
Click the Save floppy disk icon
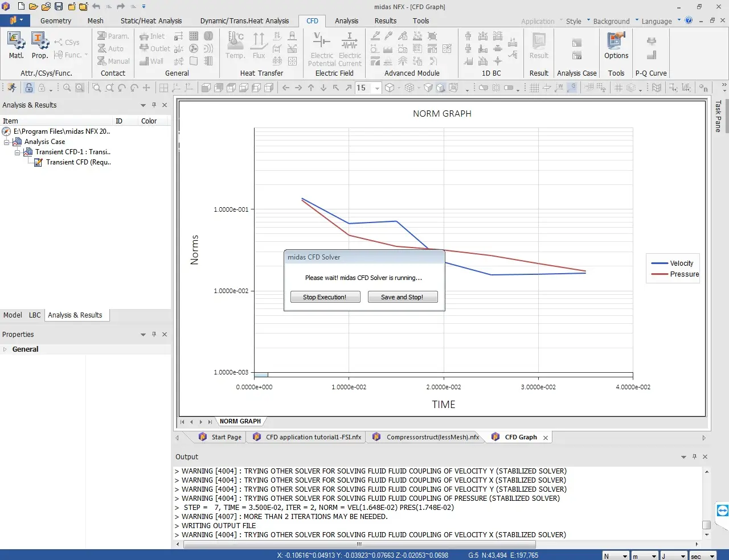pos(59,7)
